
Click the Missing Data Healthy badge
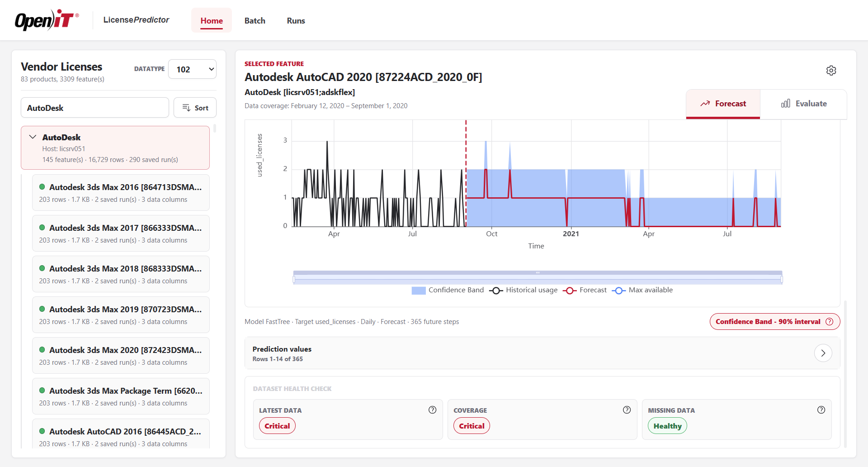click(667, 426)
